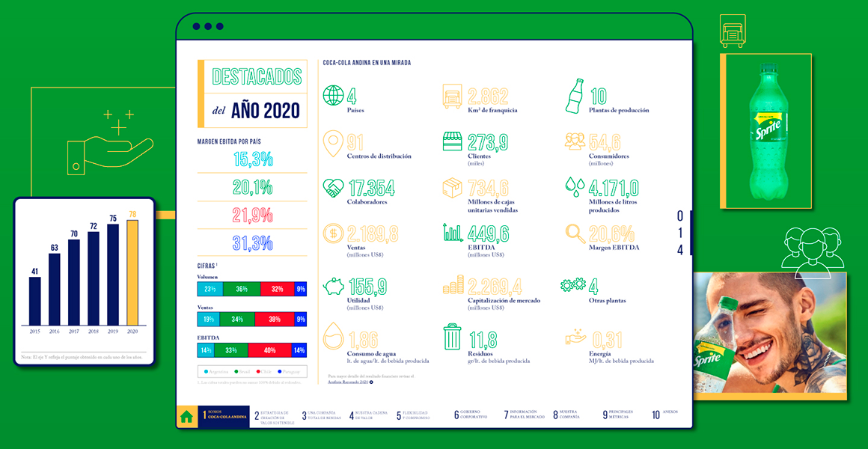This screenshot has height=449, width=868.
Task: Click the Brasil legend dot
Action: tap(235, 371)
